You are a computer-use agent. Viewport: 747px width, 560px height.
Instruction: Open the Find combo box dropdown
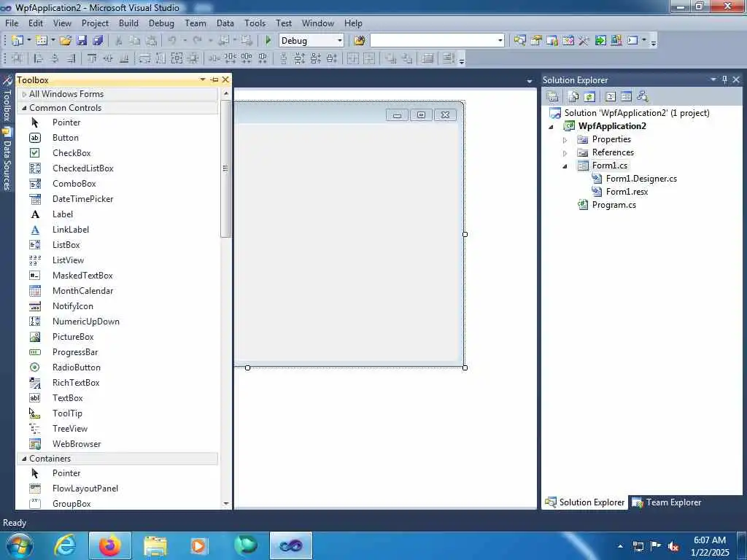500,41
